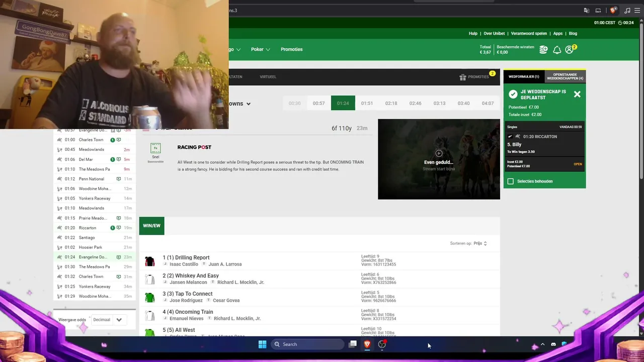Image resolution: width=644 pixels, height=362 pixels.
Task: Click the Windows taskbar Search box
Action: click(307, 344)
